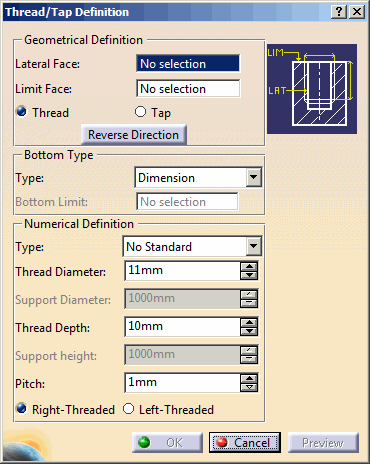Increase Thread Diameter with up arrow
370x464 pixels.
coord(249,266)
